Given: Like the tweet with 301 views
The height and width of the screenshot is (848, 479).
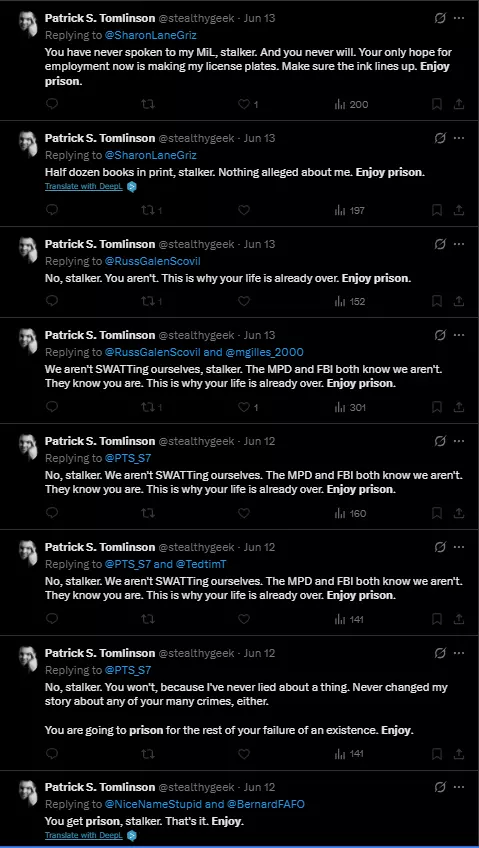Looking at the screenshot, I should coord(244,407).
